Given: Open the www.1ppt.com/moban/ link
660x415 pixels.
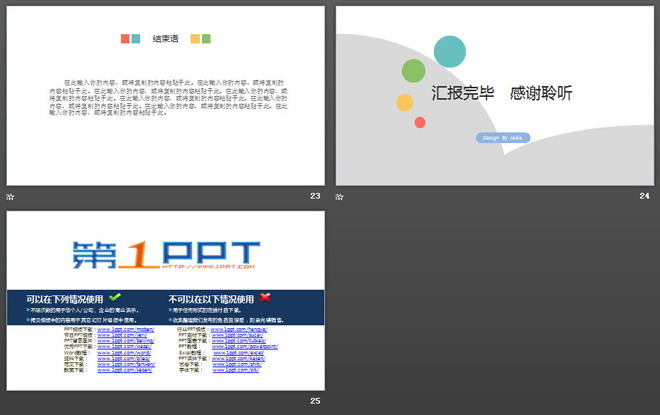Looking at the screenshot, I should (126, 330).
